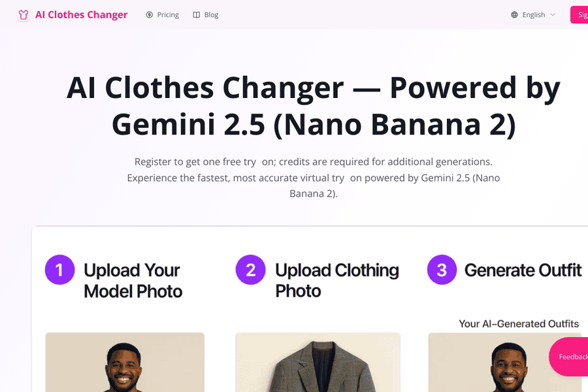Viewport: 588px width, 392px height.
Task: Open the AI-generated outfit result image
Action: tap(505, 362)
